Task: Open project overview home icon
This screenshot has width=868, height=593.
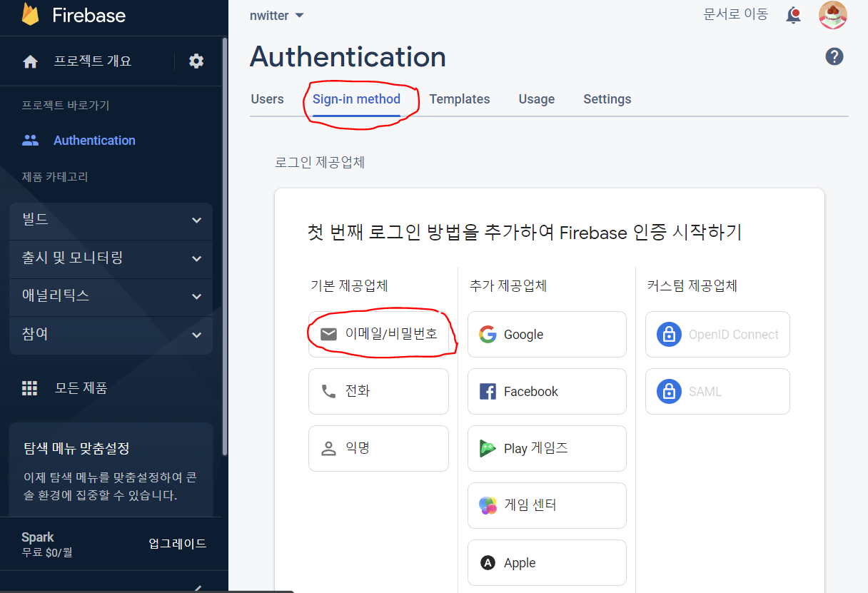Action: click(30, 61)
